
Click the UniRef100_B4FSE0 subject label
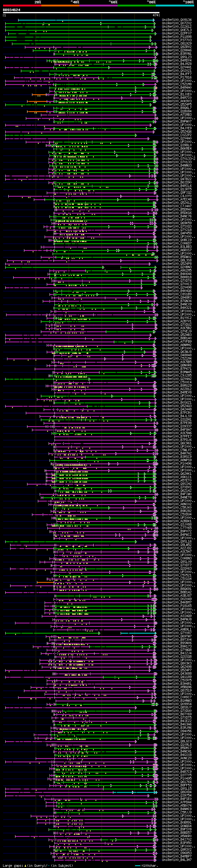click(x=177, y=799)
